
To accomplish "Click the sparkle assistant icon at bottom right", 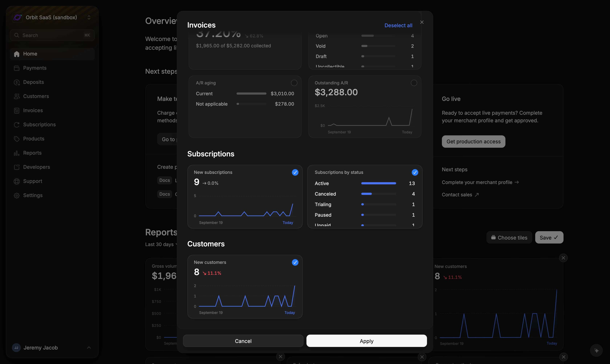I will click(x=597, y=351).
